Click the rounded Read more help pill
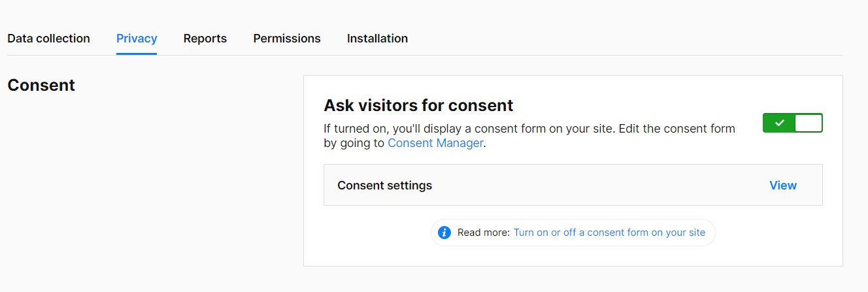Viewport: 868px width, 292px height. pos(573,233)
